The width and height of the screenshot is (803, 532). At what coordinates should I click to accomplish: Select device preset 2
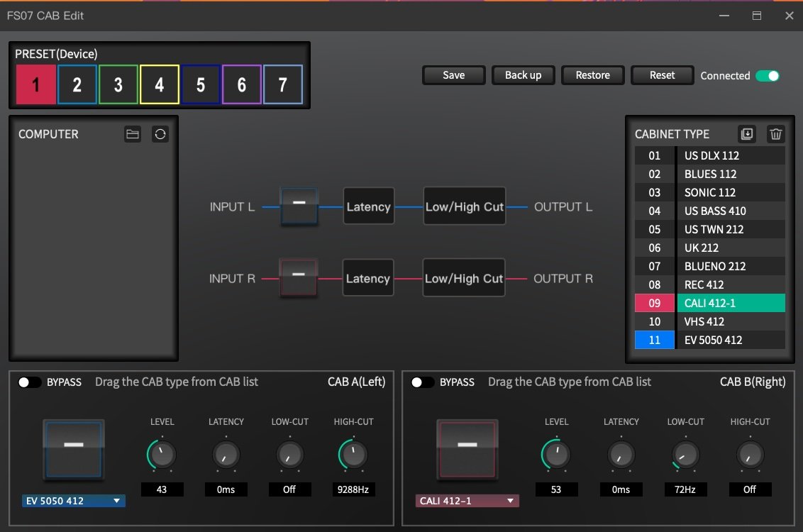pyautogui.click(x=77, y=84)
